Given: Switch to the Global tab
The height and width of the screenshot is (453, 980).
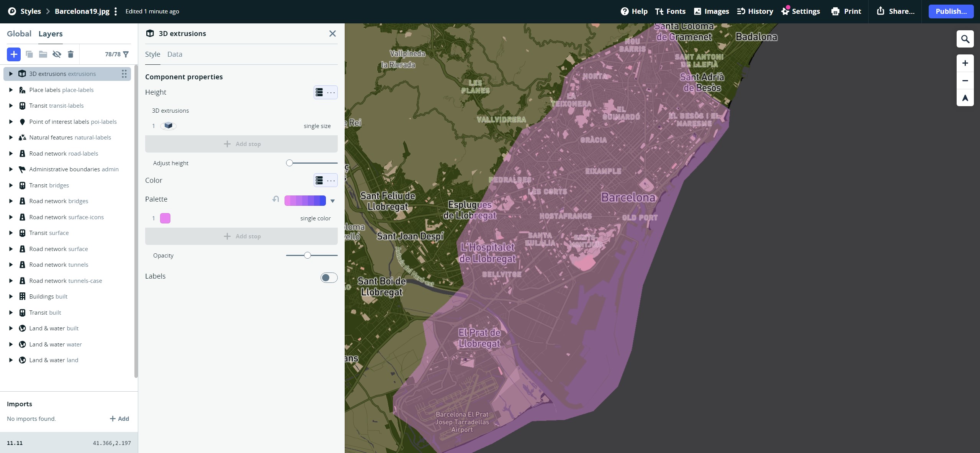Looking at the screenshot, I should pos(20,34).
